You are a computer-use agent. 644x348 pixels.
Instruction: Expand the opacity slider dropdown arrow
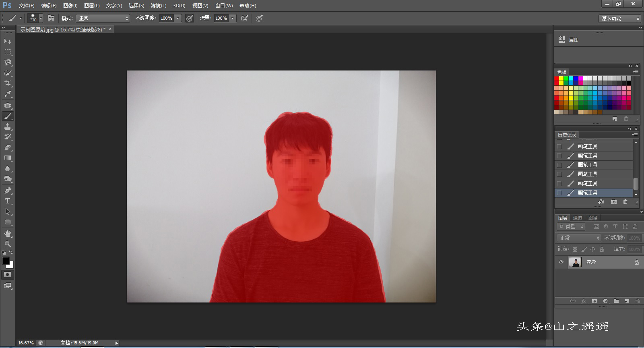(178, 18)
